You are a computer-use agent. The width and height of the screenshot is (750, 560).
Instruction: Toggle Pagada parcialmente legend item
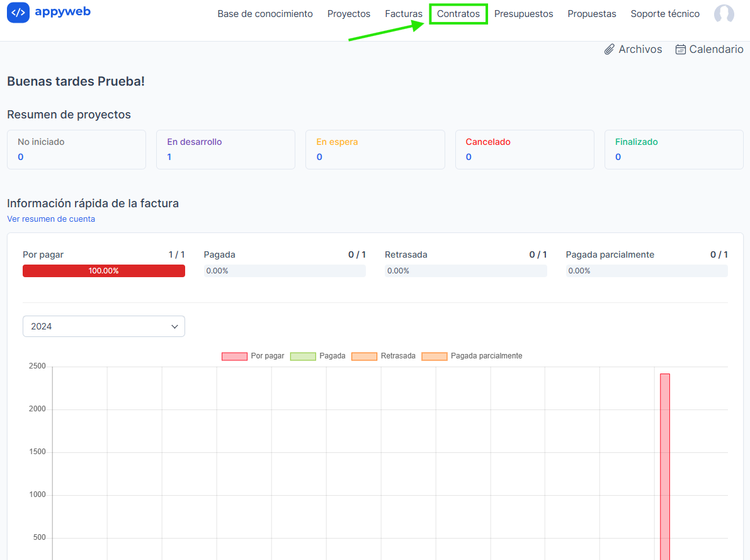click(x=472, y=356)
